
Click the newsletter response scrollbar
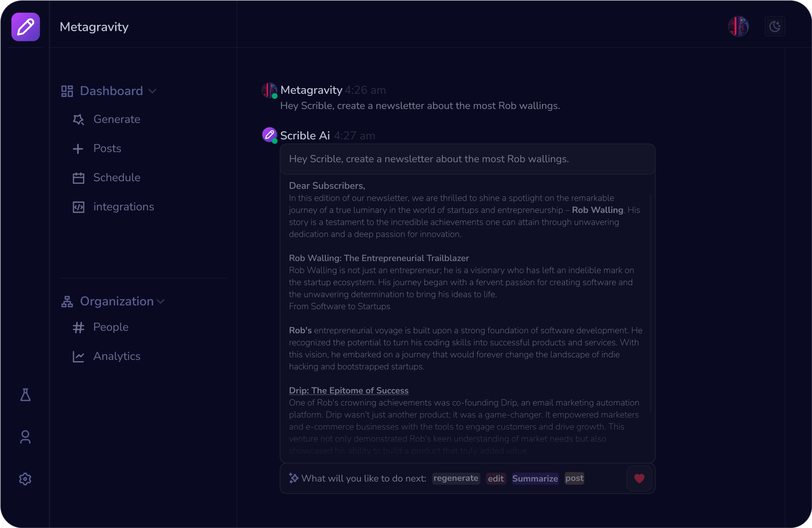pyautogui.click(x=651, y=303)
